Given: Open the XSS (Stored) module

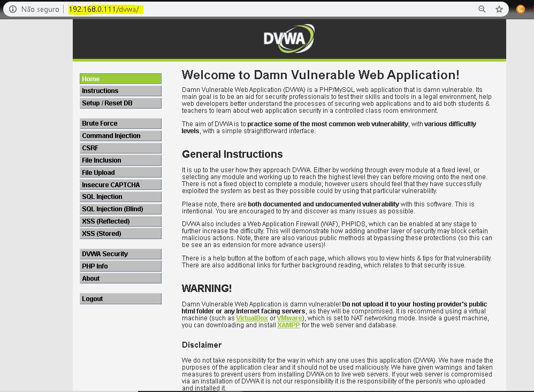Looking at the screenshot, I should click(x=120, y=234).
